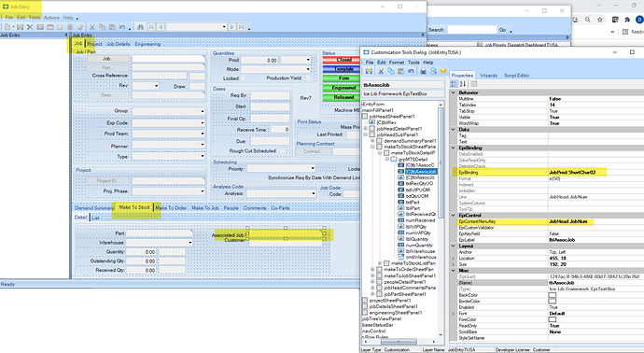Click the BackColor color swatch
The width and height of the screenshot is (644, 353).
tap(553, 295)
